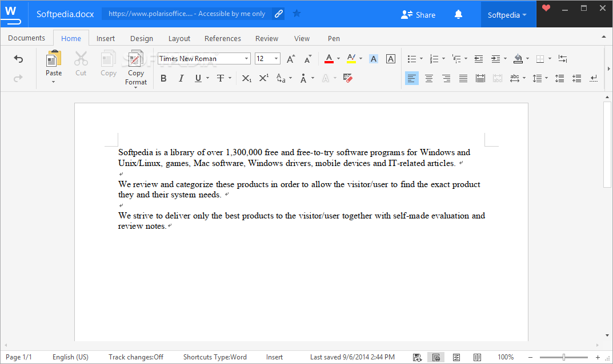The width and height of the screenshot is (613, 364).
Task: Increase font size with grow icon
Action: coord(291,59)
